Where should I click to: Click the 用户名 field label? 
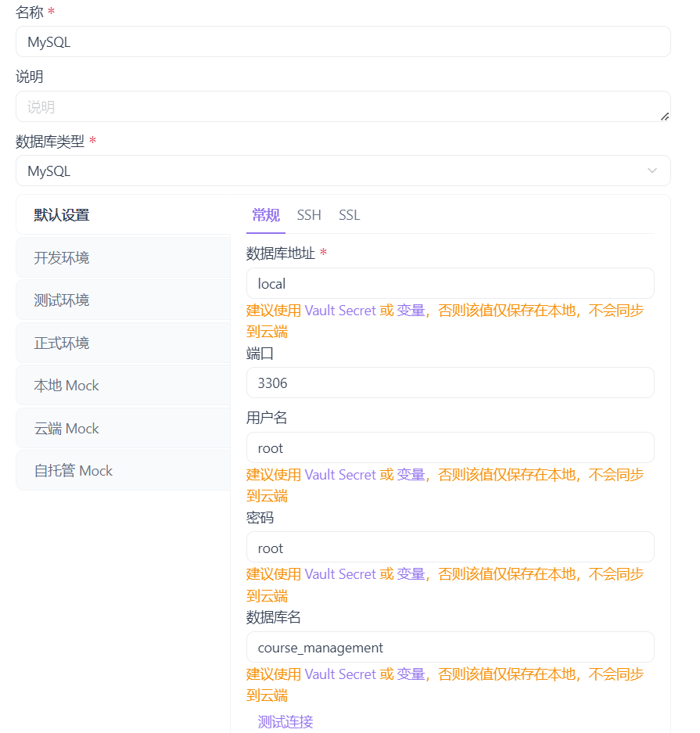(x=267, y=418)
